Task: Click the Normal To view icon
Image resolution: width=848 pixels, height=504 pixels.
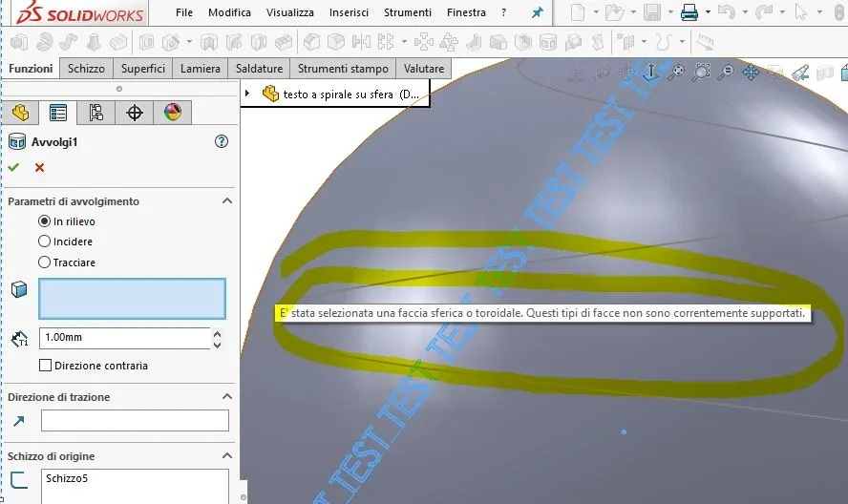Action: [651, 72]
